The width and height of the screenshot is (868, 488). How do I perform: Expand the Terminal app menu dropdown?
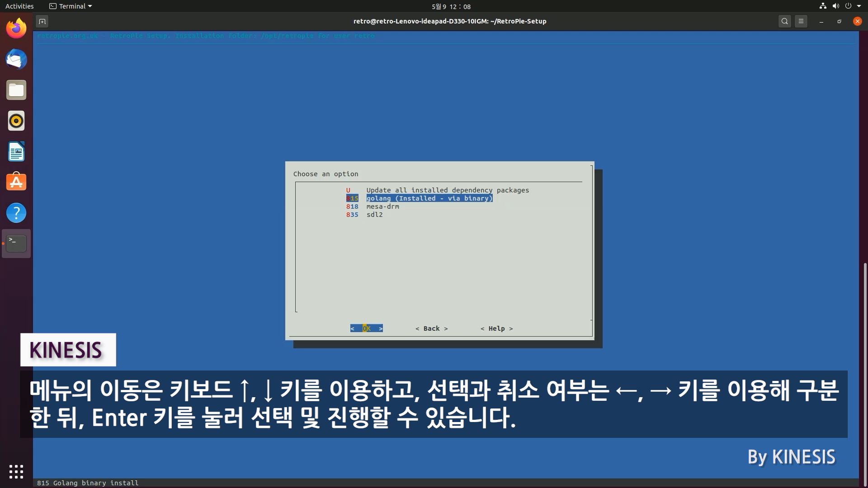click(x=71, y=6)
